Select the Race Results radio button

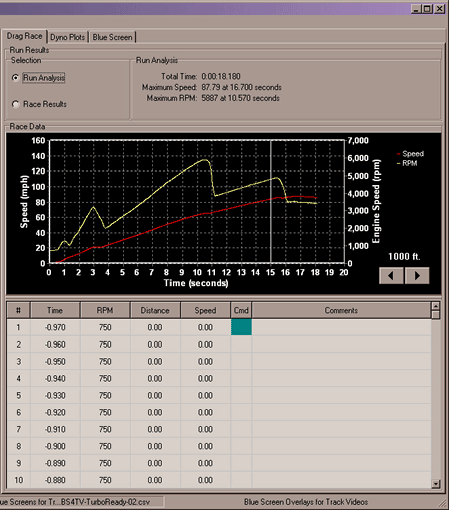[x=15, y=104]
